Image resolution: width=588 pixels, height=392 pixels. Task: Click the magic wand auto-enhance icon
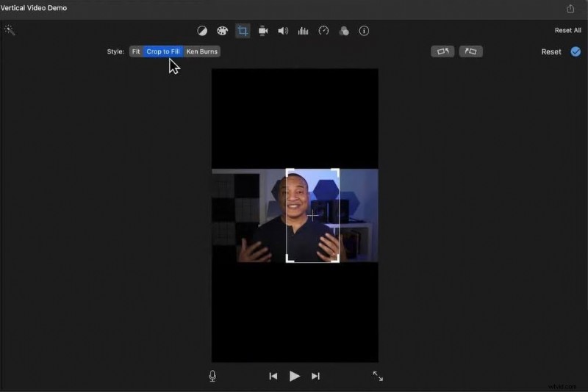coord(10,30)
